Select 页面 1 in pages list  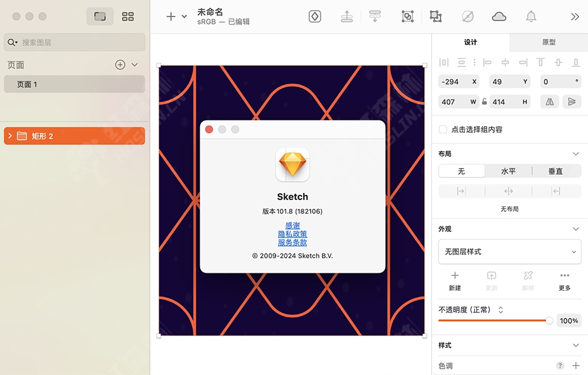click(x=74, y=84)
